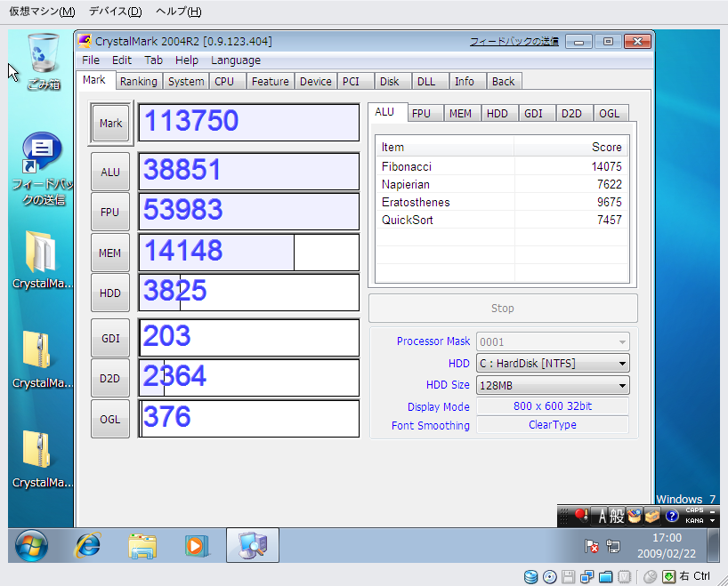Select the CrystalMark taskbar icon
Image resolution: width=728 pixels, height=586 pixels.
point(252,545)
